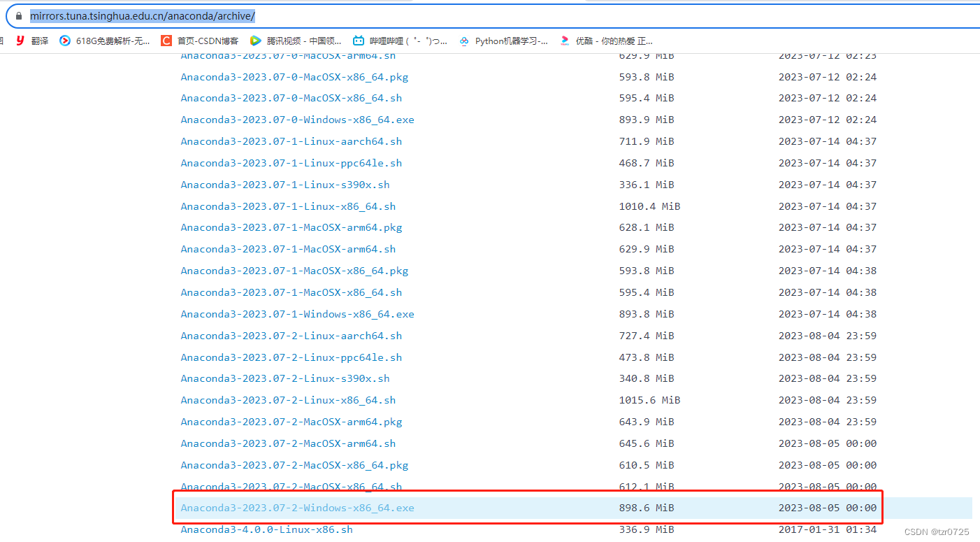Open Anaconda3-2023.07-1-Linux-aarch64.sh link

(x=291, y=141)
